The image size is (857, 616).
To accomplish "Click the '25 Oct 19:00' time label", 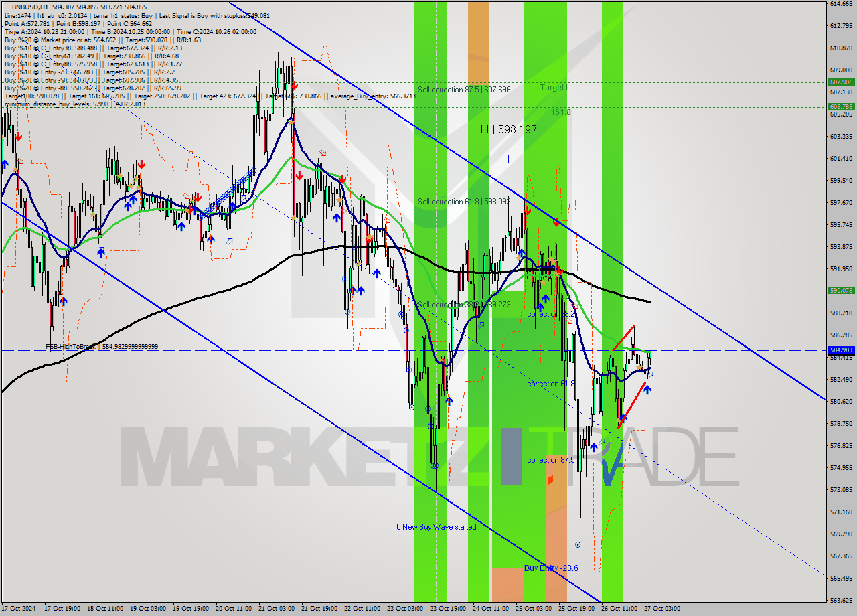I will point(577,609).
